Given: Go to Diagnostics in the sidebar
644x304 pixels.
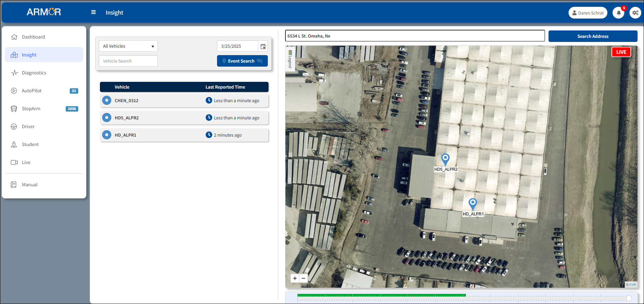Looking at the screenshot, I should [x=34, y=73].
